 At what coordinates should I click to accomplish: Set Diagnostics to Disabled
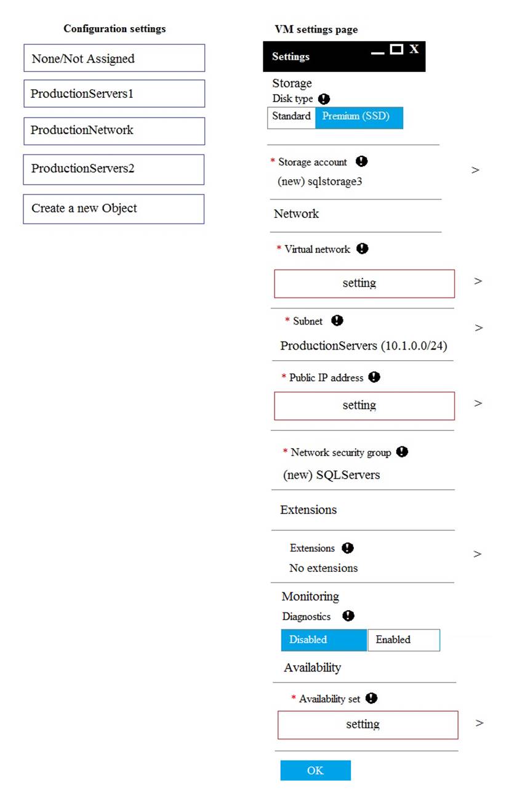coord(324,640)
